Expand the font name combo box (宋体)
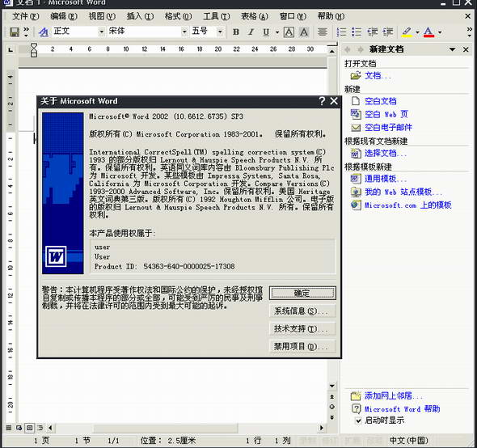 (184, 32)
